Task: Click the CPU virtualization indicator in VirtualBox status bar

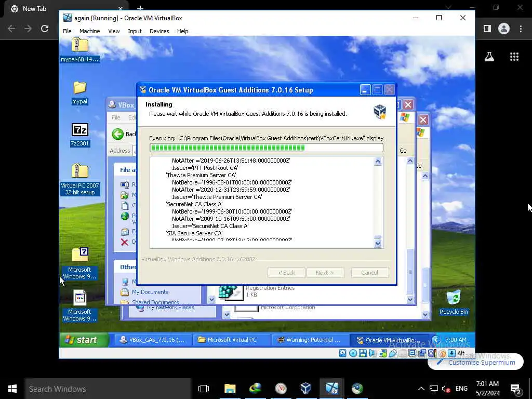Action: [x=432, y=353]
